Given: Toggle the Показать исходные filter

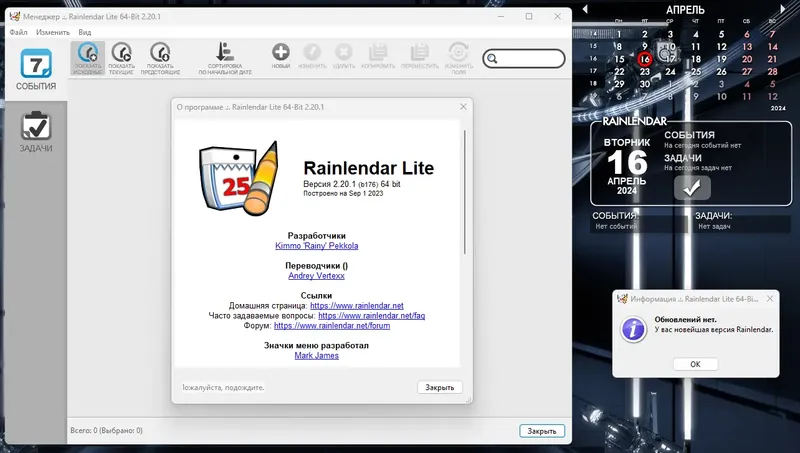Looking at the screenshot, I should [88, 58].
